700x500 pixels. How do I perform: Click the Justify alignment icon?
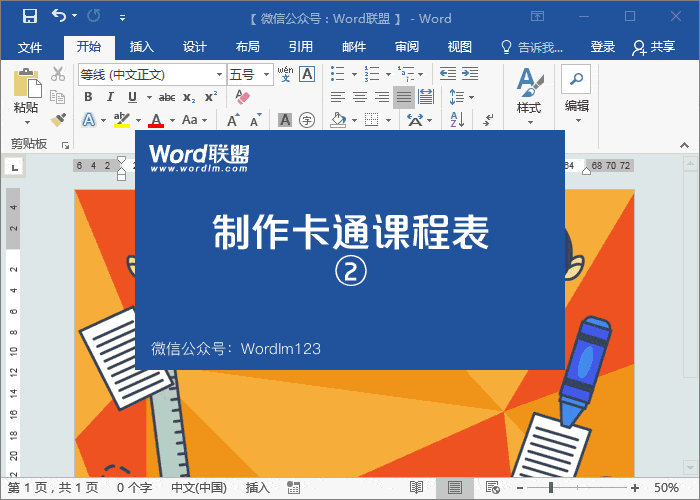[x=404, y=97]
